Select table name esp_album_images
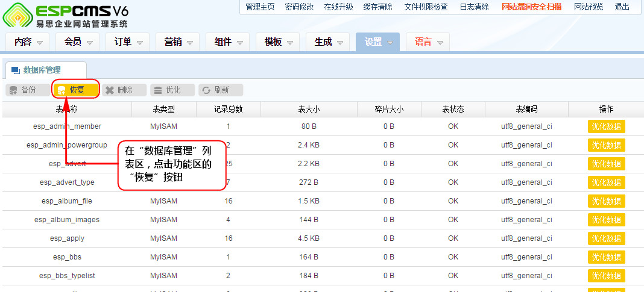 tap(67, 220)
